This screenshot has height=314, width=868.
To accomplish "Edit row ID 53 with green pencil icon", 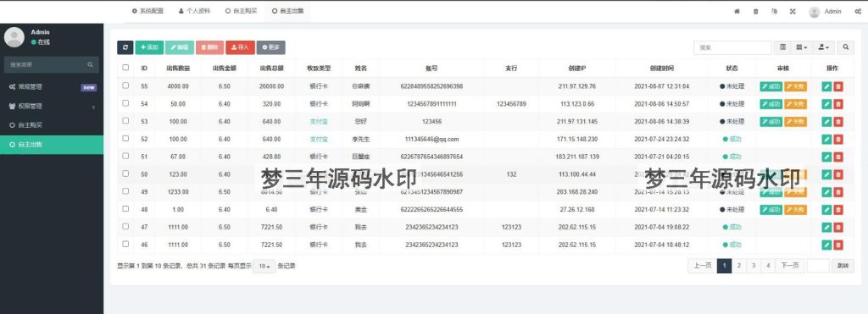I will (827, 122).
